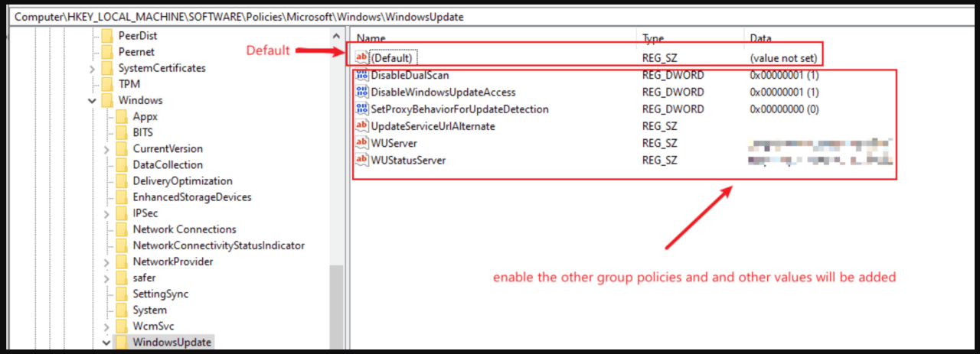The image size is (980, 354).
Task: Expand the SystemCertificates key
Action: [93, 69]
